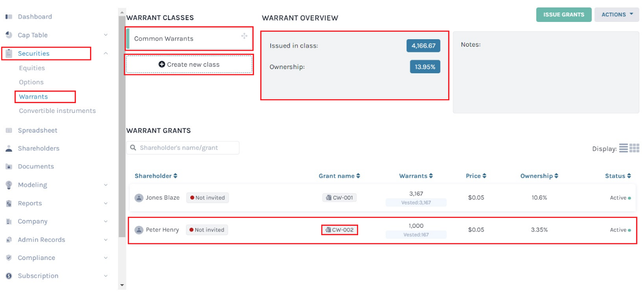Click the Peter Henry shareholder name
Viewport: 644px width, 294px height.
(x=162, y=230)
